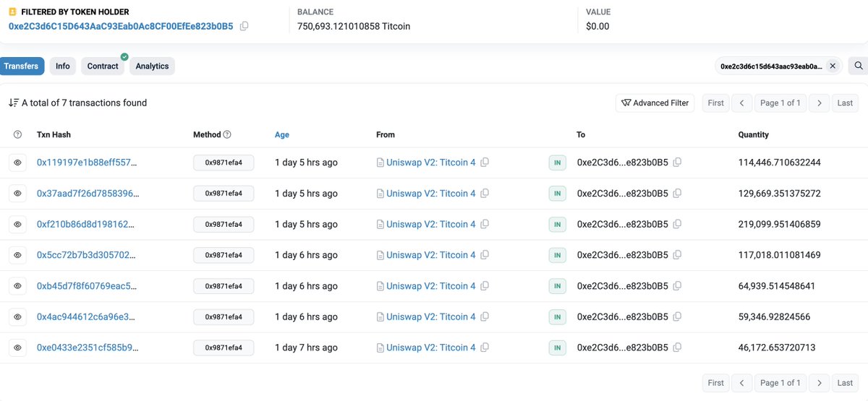Screen dimensions: 868x401
Task: Open Uniswap V2: Titcoin 4 in 46,172.653720713 row
Action: coord(431,348)
